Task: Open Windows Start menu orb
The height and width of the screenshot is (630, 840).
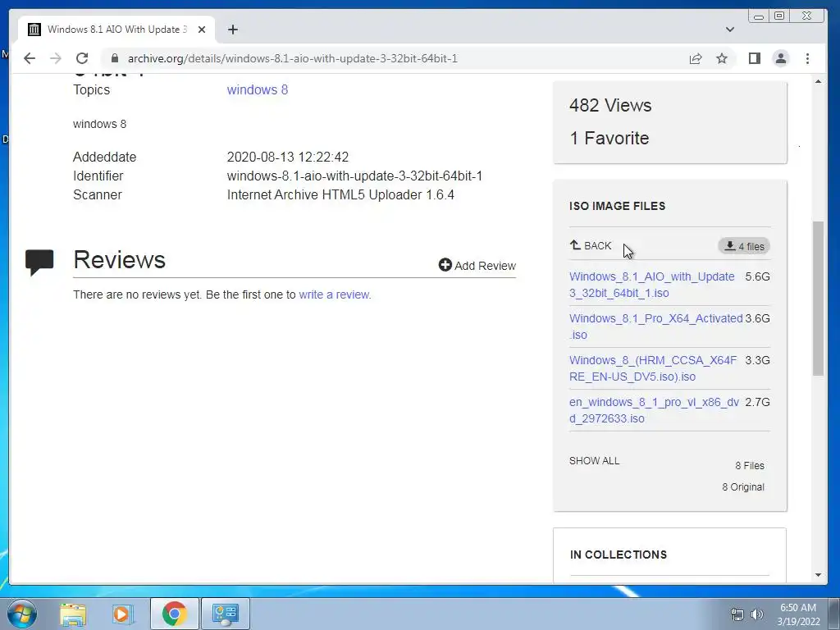Action: pyautogui.click(x=22, y=614)
